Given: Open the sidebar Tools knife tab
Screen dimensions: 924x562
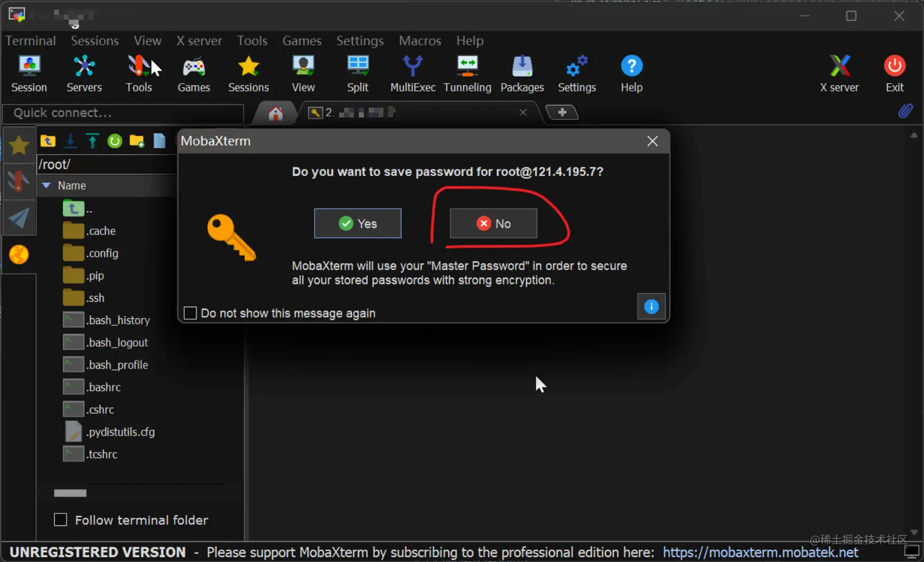Looking at the screenshot, I should tap(19, 182).
